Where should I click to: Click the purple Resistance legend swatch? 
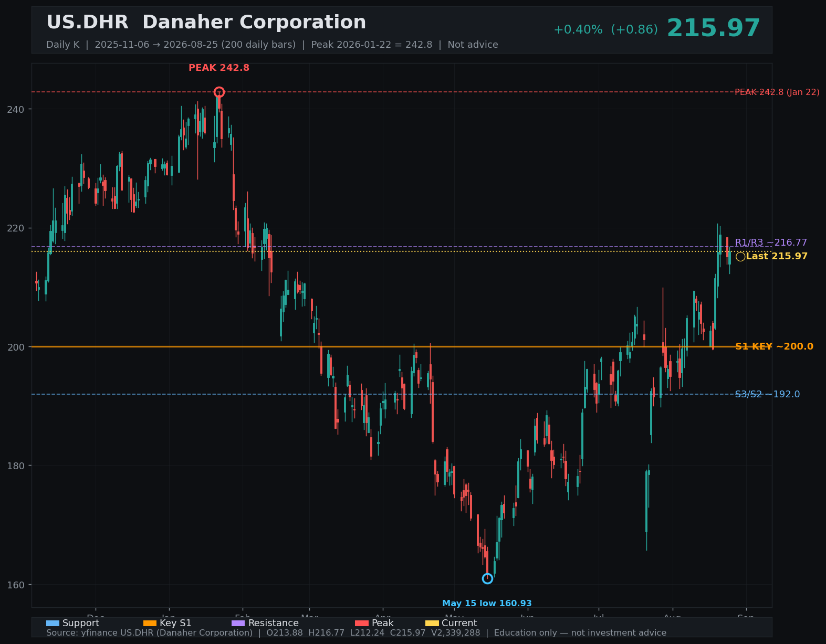(x=238, y=623)
